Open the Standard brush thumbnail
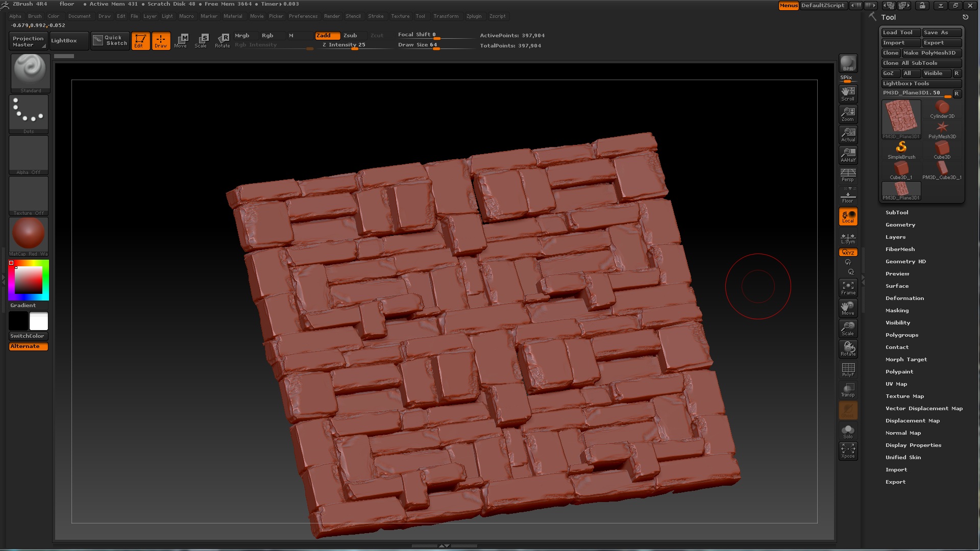The image size is (980, 551). coord(30,72)
